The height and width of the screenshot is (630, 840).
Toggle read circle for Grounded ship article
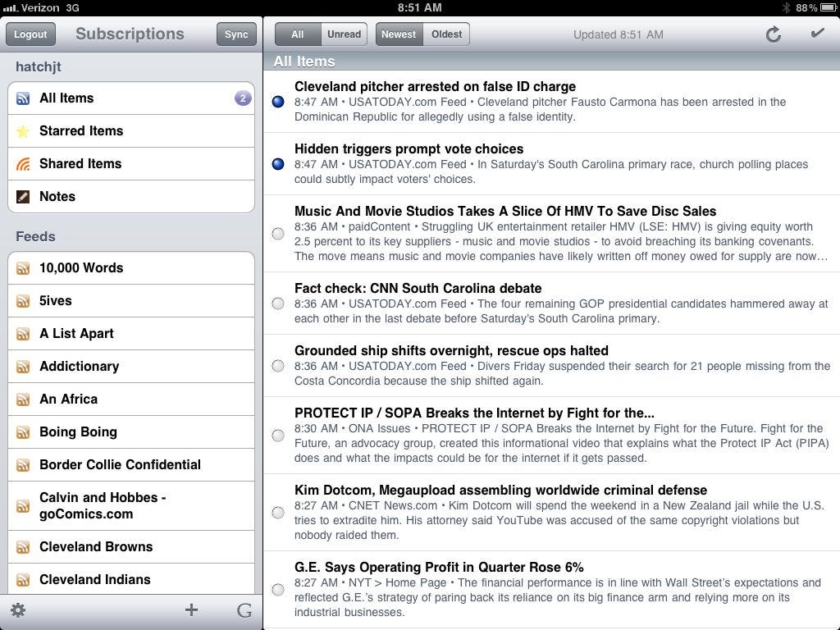[x=278, y=366]
